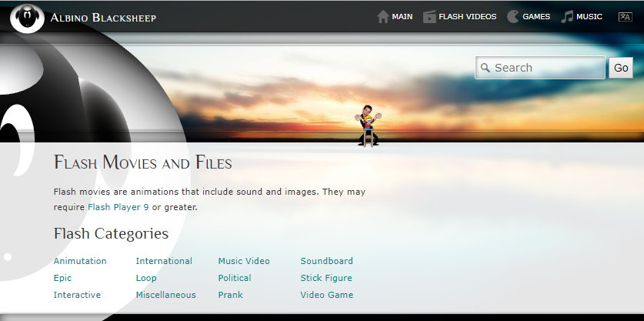Go to the Games menu section

click(536, 17)
